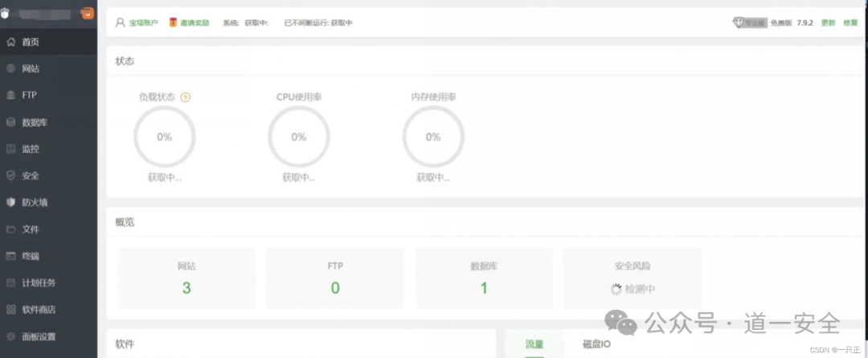Click the 内存使用率 memory gauge circle
The height and width of the screenshot is (358, 868).
pos(433,137)
